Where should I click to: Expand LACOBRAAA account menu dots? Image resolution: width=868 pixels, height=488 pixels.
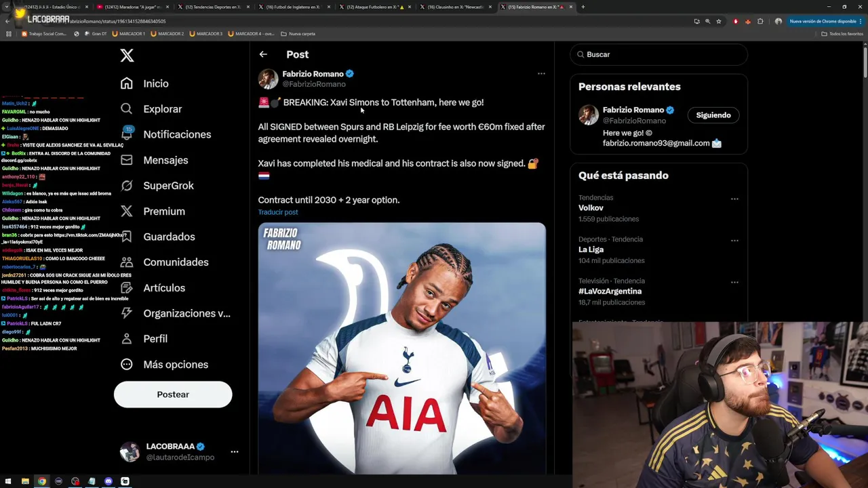point(234,451)
